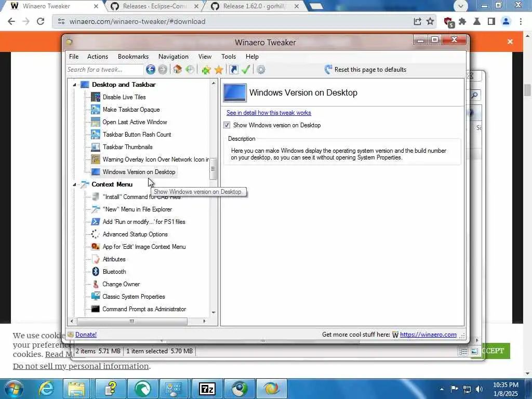Click the Command Prompt as Administrator icon

pyautogui.click(x=96, y=309)
